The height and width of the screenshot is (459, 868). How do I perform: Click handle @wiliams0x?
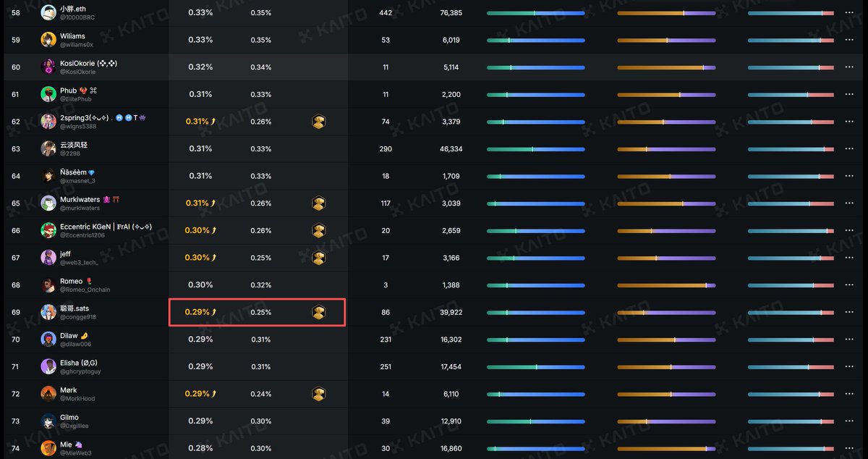tap(77, 45)
